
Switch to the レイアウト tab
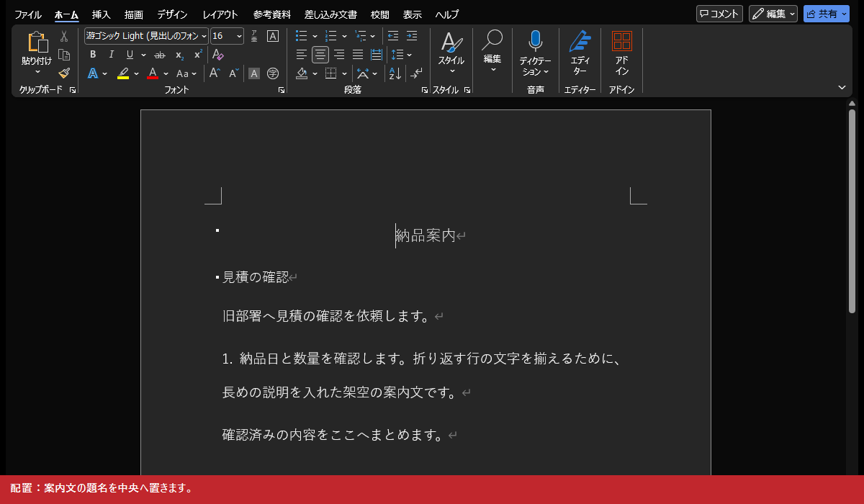tap(220, 14)
